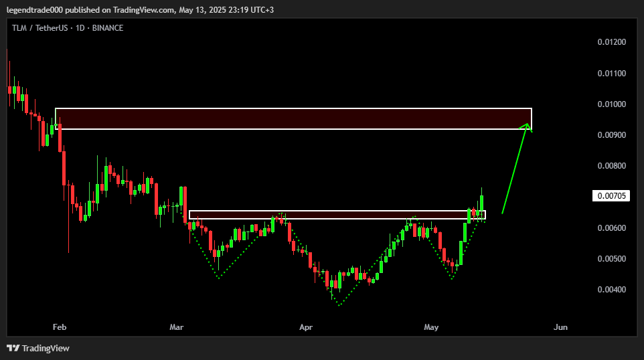Click the current price label 0.00705

[x=611, y=196]
